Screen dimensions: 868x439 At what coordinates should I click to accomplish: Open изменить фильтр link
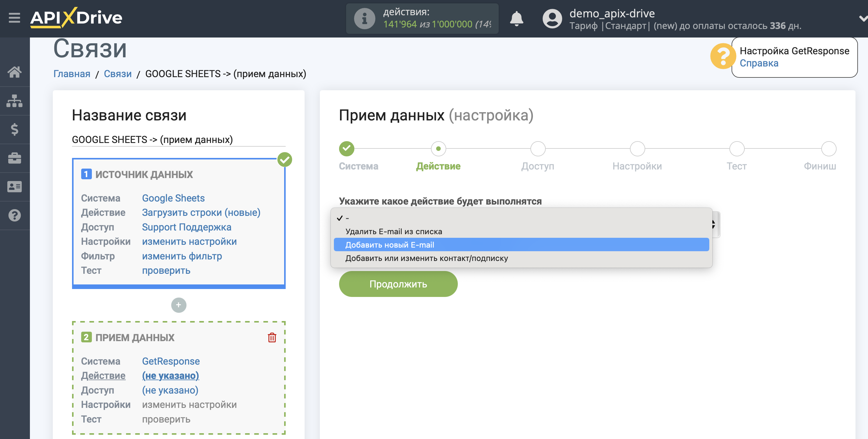182,256
